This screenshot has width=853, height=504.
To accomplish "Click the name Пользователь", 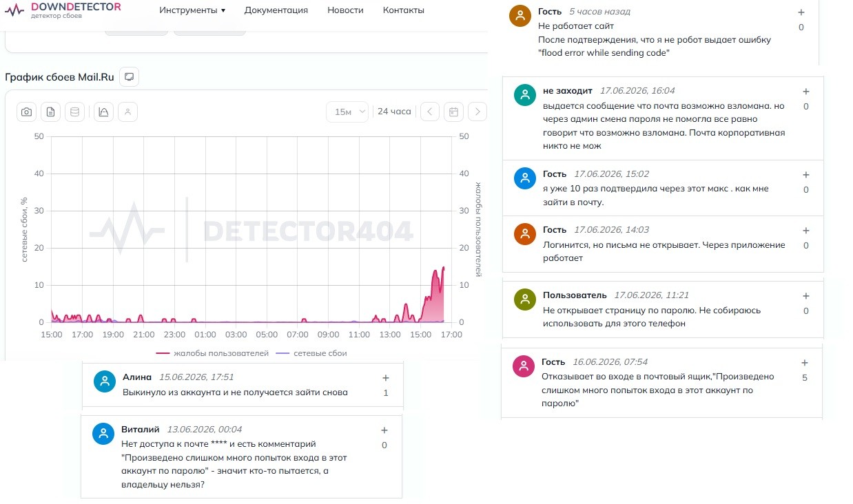I will (x=575, y=295).
